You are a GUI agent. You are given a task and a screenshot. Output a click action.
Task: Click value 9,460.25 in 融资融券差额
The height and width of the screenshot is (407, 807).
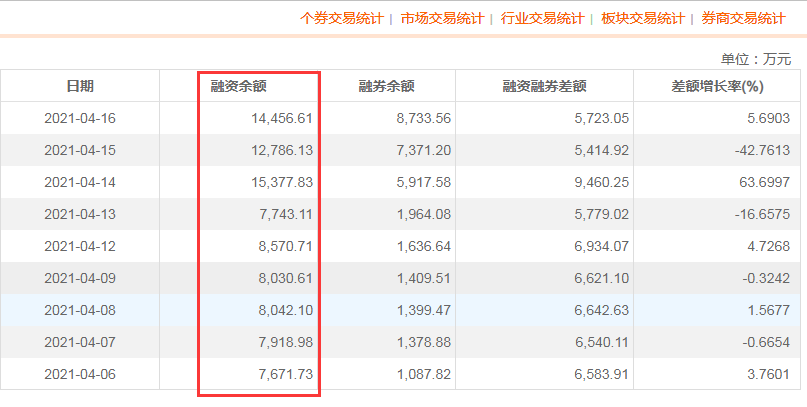(x=602, y=182)
